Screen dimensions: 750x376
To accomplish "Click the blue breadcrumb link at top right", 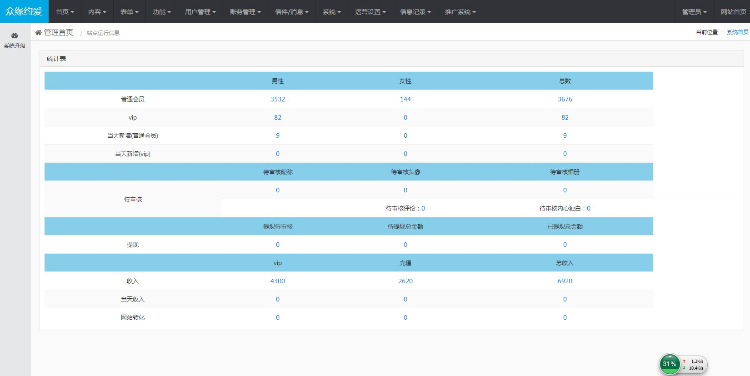I will tap(737, 33).
